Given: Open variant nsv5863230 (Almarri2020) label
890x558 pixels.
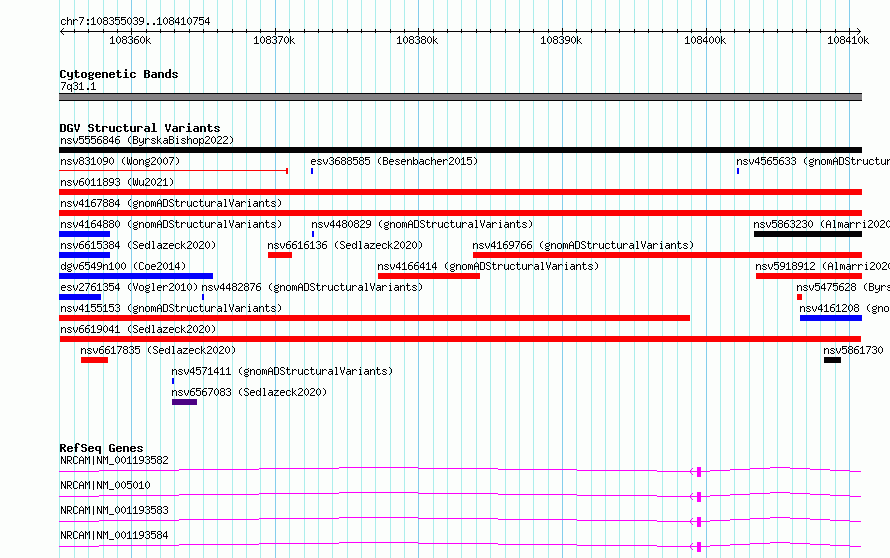Looking at the screenshot, I should coord(821,224).
